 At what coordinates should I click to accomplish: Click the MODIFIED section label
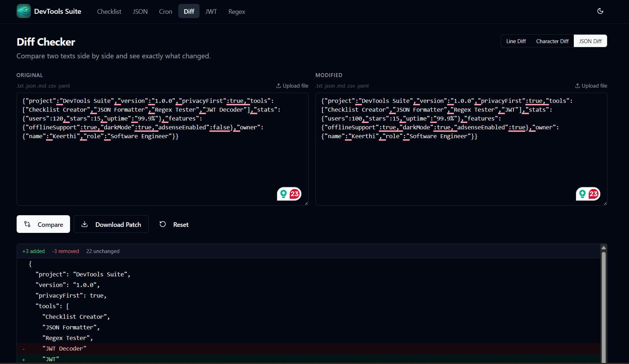(329, 75)
